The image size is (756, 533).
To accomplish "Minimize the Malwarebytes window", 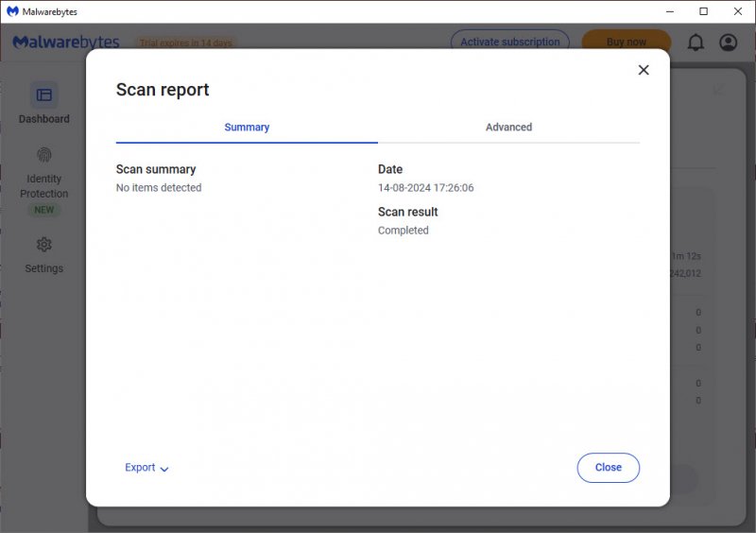I will (670, 11).
